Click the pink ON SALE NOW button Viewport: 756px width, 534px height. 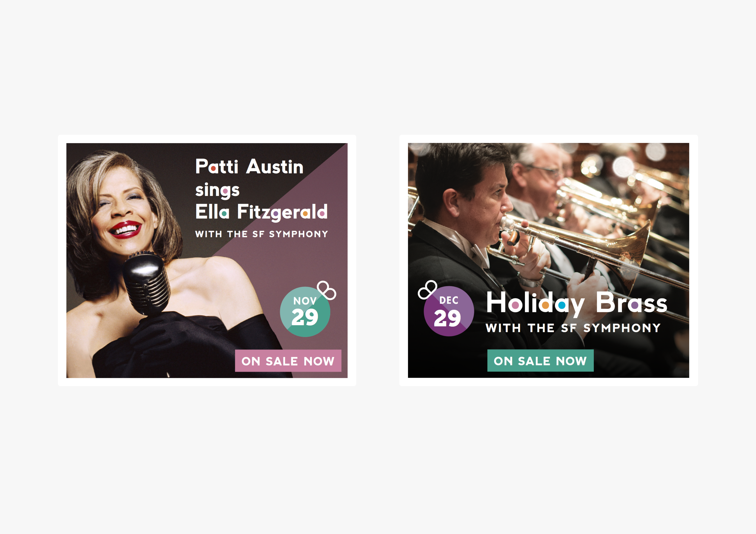(x=288, y=361)
